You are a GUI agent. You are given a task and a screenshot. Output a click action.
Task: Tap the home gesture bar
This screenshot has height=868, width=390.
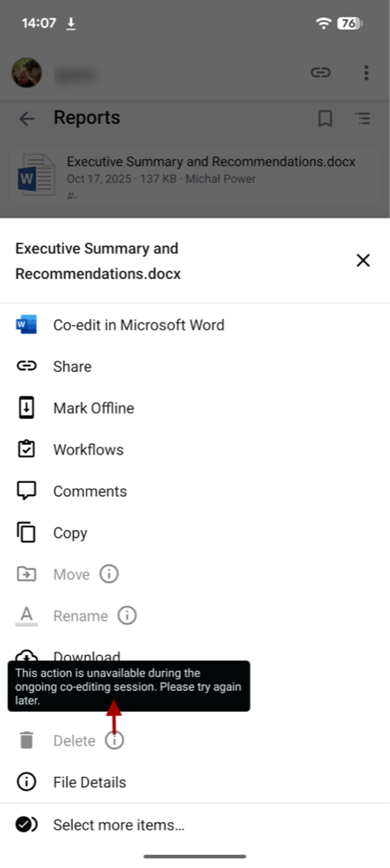[x=195, y=856]
